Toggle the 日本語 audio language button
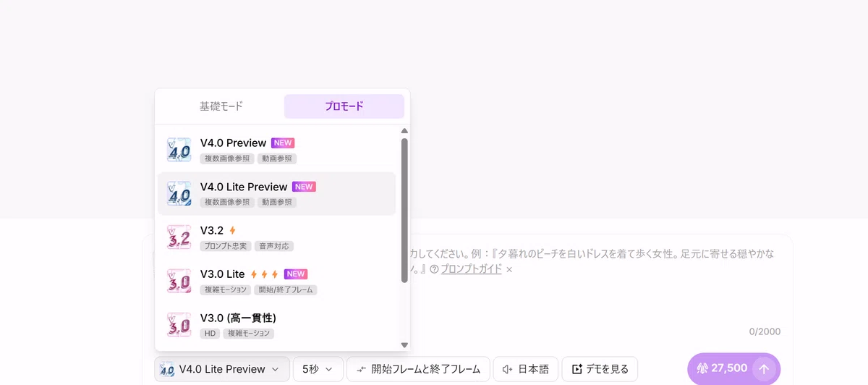 coord(526,369)
